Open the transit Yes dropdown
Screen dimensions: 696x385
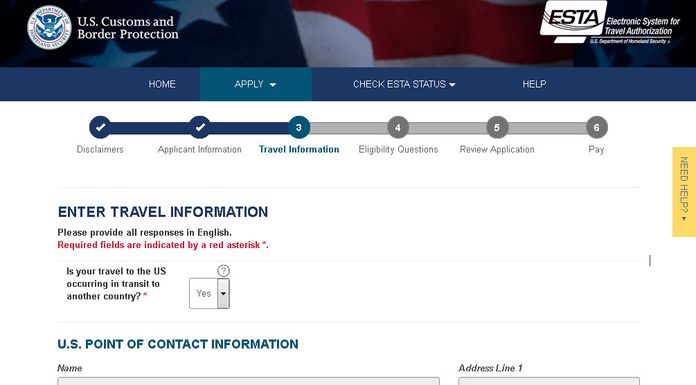tap(210, 293)
